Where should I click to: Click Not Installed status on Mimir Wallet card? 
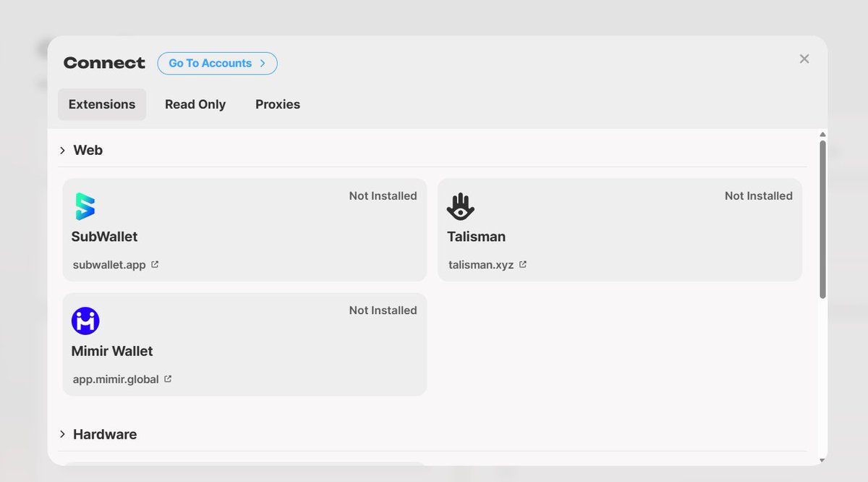pyautogui.click(x=383, y=310)
